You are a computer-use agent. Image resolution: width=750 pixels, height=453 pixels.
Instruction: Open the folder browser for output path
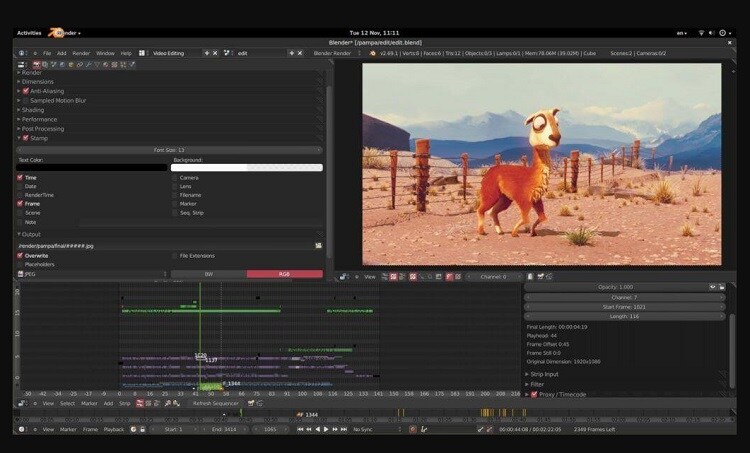[318, 245]
